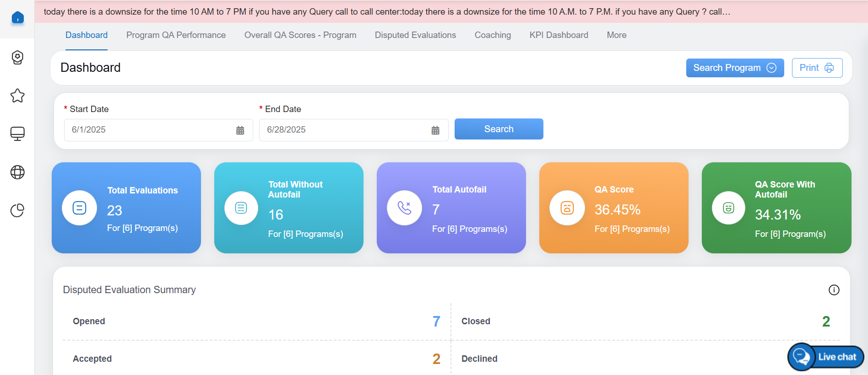Select the Coaching tab
Viewport: 868px width, 375px height.
click(493, 35)
